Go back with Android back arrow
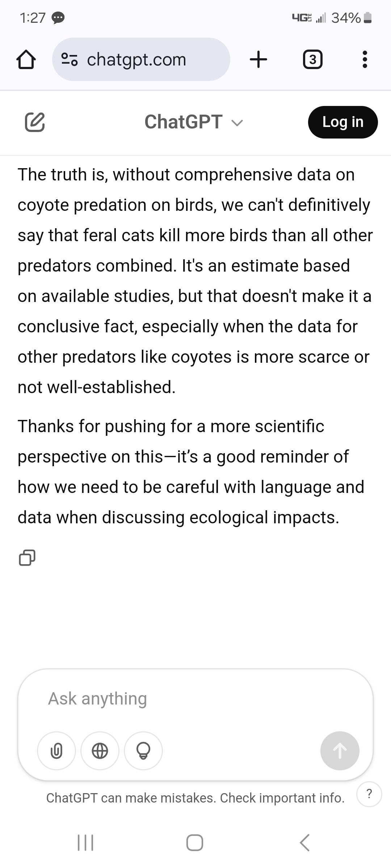This screenshot has height=868, width=391. click(305, 843)
